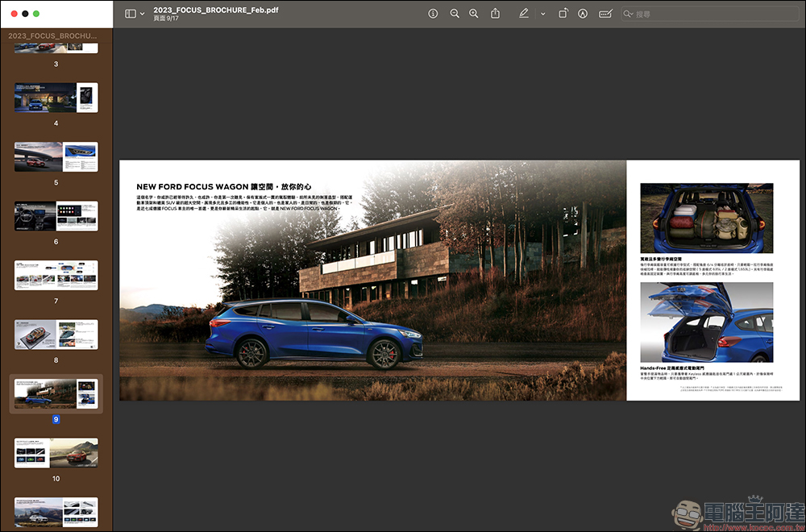Show the markup toolbar
The height and width of the screenshot is (532, 806).
583,14
